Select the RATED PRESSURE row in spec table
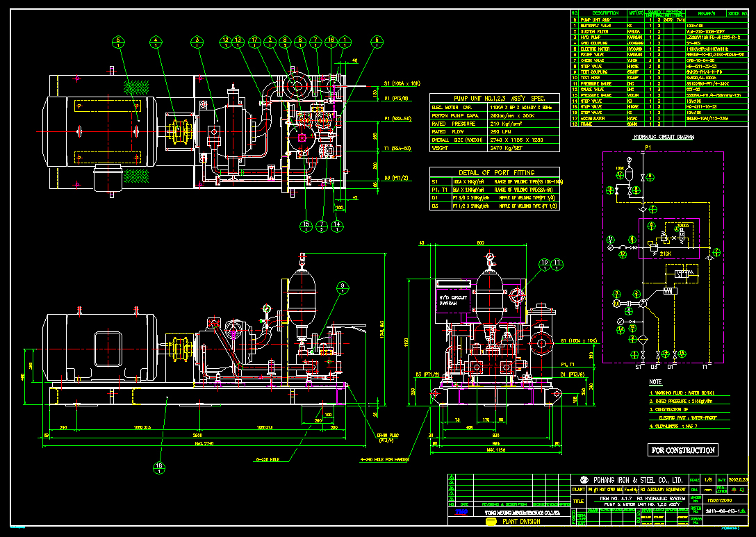Image resolution: width=756 pixels, height=537 pixels. click(494, 124)
